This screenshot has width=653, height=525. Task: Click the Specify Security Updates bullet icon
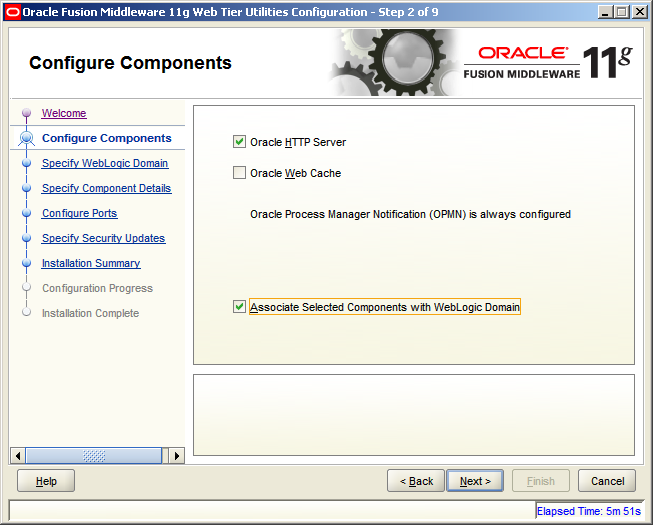(x=27, y=238)
